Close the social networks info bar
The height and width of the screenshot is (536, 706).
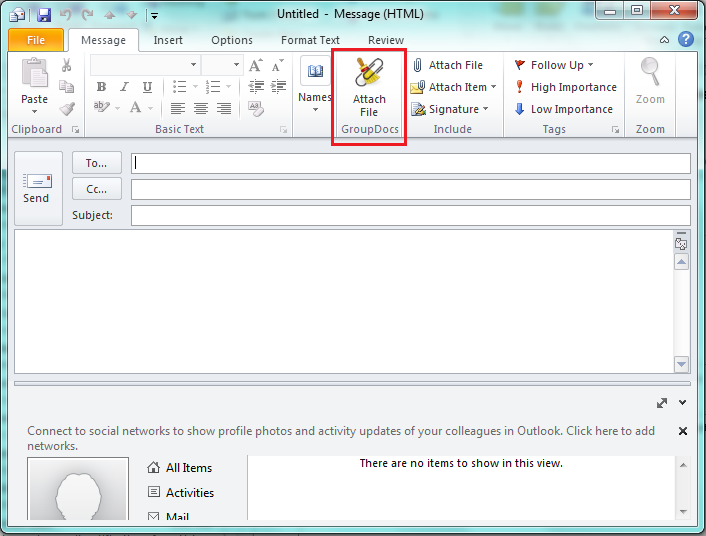[x=683, y=431]
